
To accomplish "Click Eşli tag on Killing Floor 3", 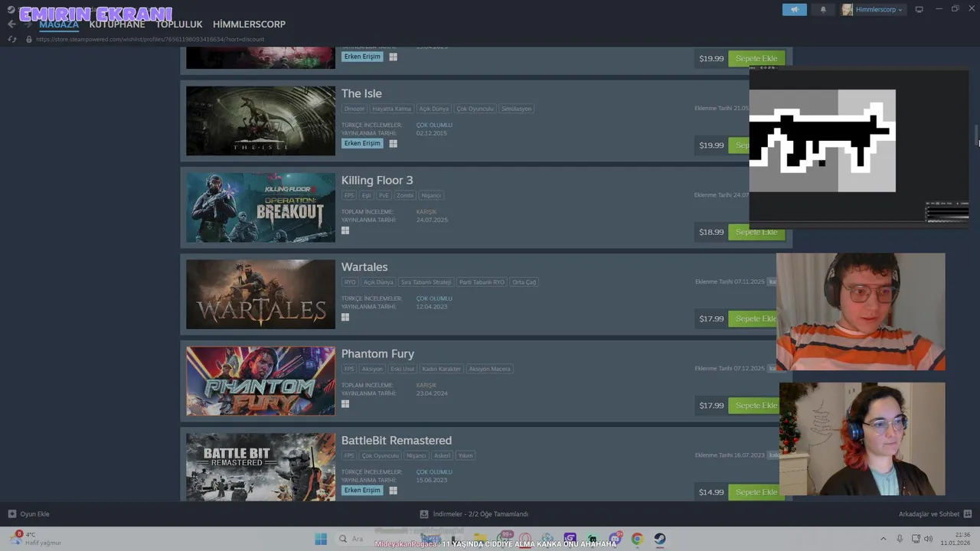I will coord(366,195).
